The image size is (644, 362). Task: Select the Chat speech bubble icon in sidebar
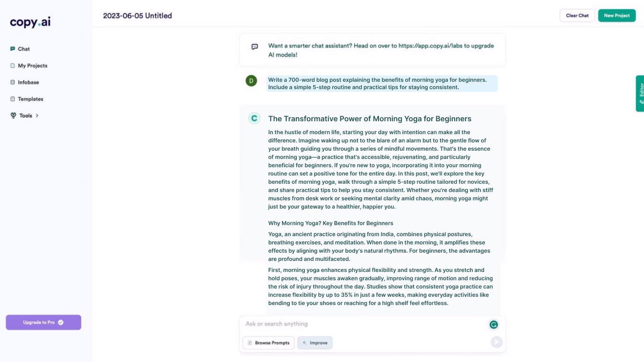pos(13,49)
